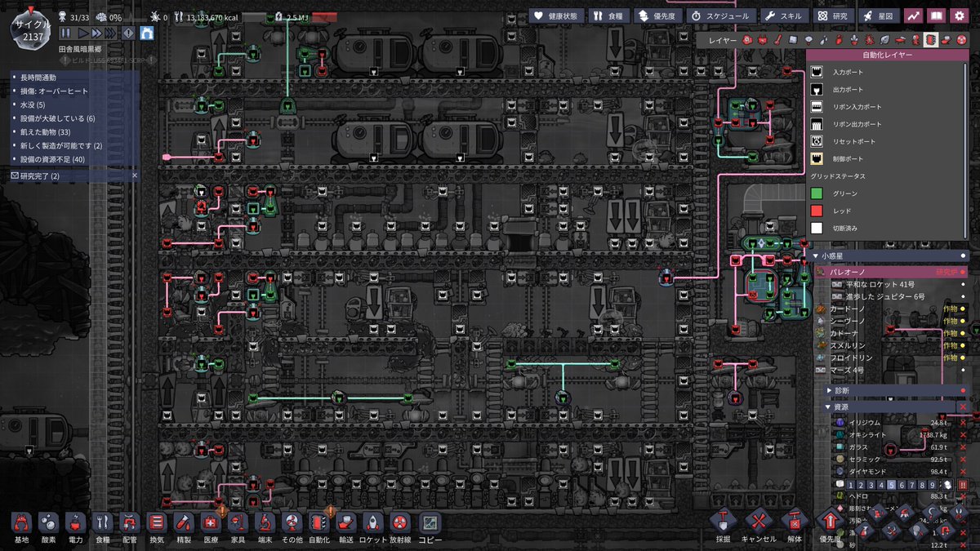The height and width of the screenshot is (551, 980).
Task: Switch to the Farming leaf overlay
Action: 884,40
